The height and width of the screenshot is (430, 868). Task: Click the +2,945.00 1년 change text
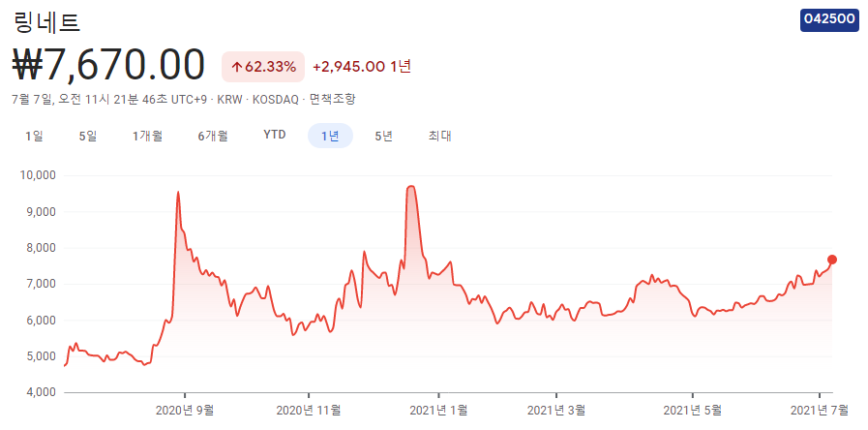click(362, 67)
